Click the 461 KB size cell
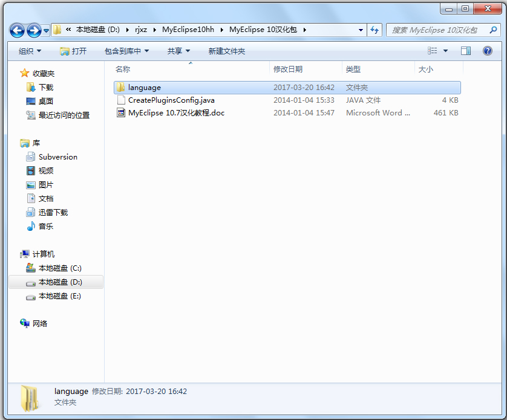 [x=446, y=113]
